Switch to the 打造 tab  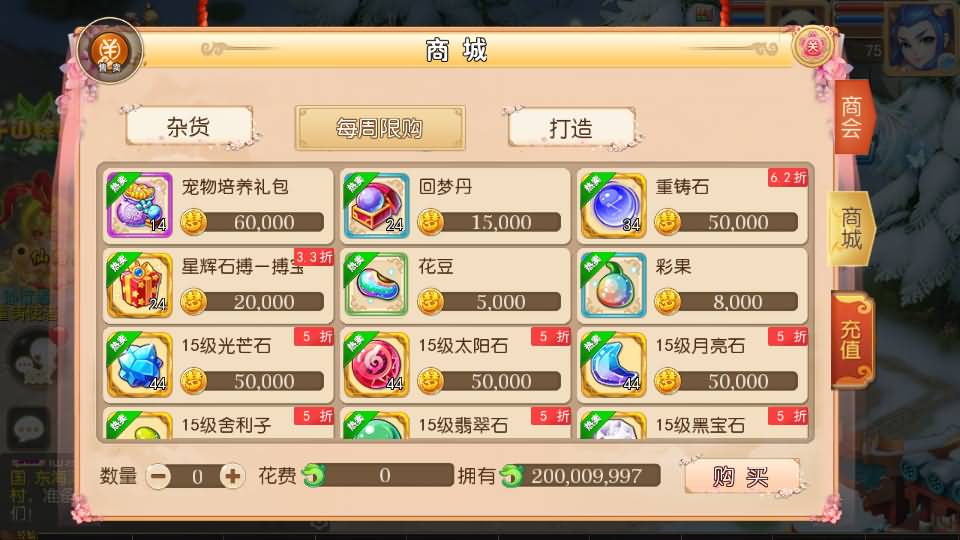point(571,128)
